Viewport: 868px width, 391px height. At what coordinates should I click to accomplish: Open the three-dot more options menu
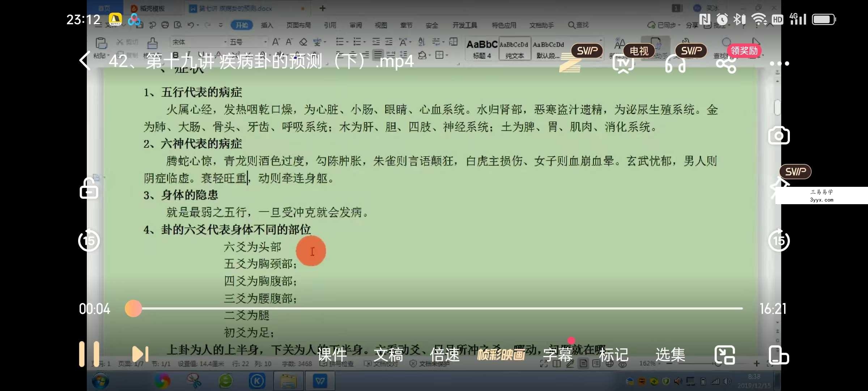(779, 64)
